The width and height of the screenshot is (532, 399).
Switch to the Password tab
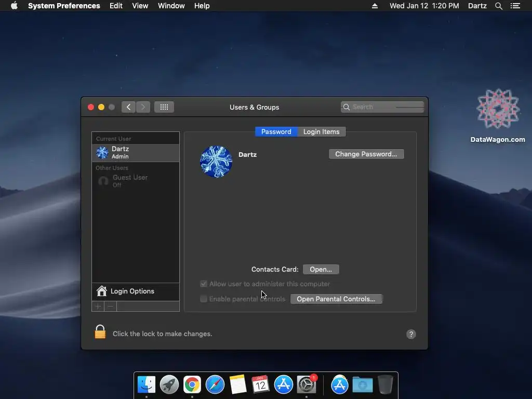[x=276, y=131]
